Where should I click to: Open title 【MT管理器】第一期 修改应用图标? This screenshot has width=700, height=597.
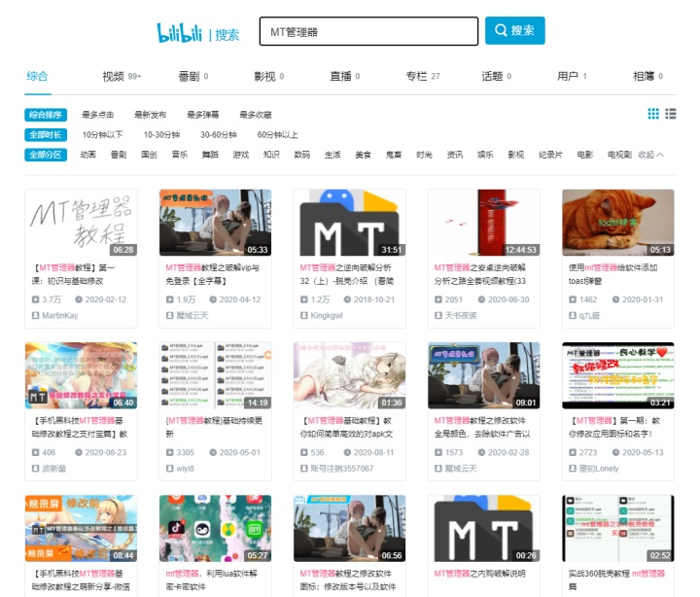(614, 427)
